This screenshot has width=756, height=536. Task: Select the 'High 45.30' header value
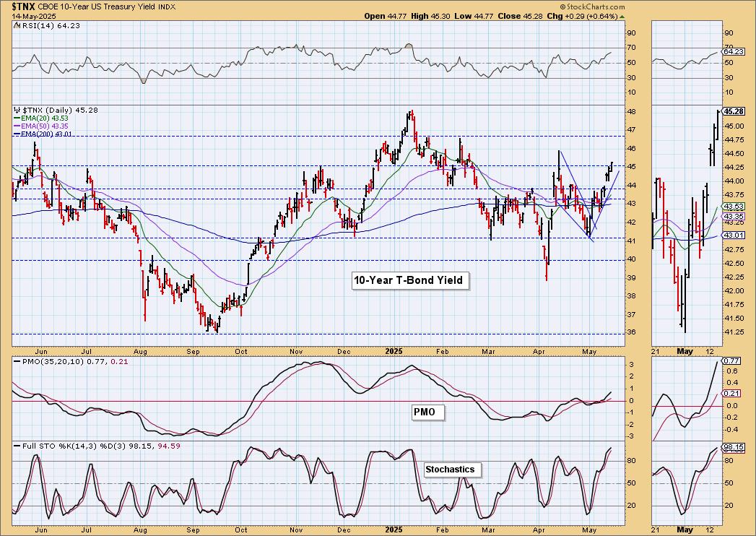pyautogui.click(x=430, y=16)
